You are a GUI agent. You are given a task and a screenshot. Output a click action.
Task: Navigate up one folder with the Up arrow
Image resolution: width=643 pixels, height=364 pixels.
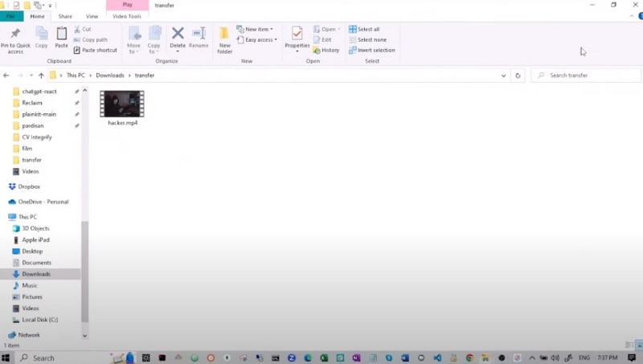41,76
